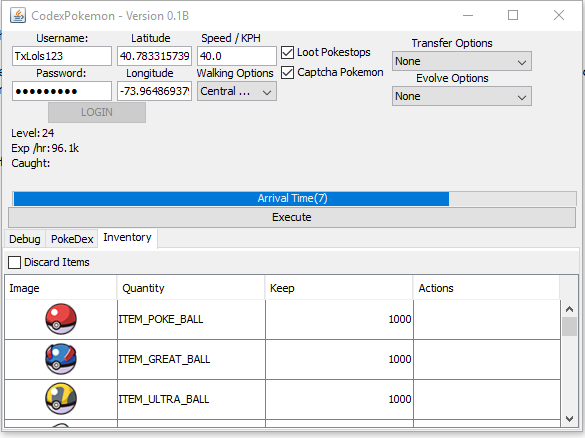This screenshot has height=438, width=585.
Task: Click the Password input field
Action: pos(62,91)
